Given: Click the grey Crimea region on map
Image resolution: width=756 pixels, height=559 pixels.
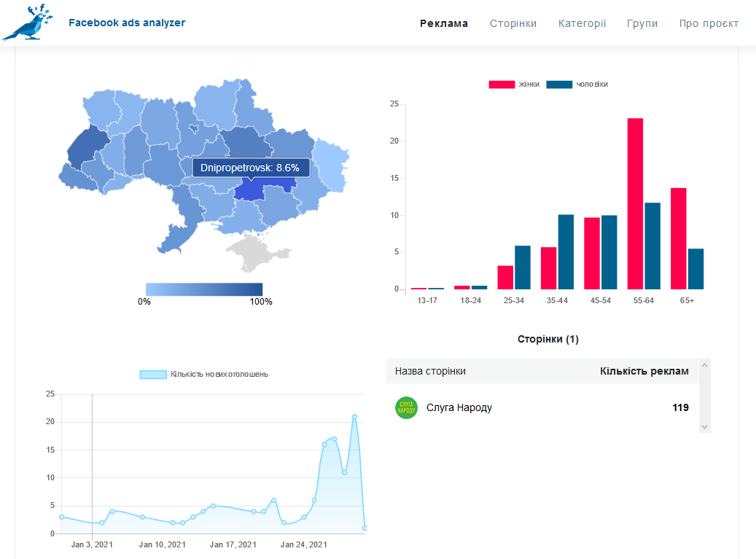Looking at the screenshot, I should (x=256, y=251).
